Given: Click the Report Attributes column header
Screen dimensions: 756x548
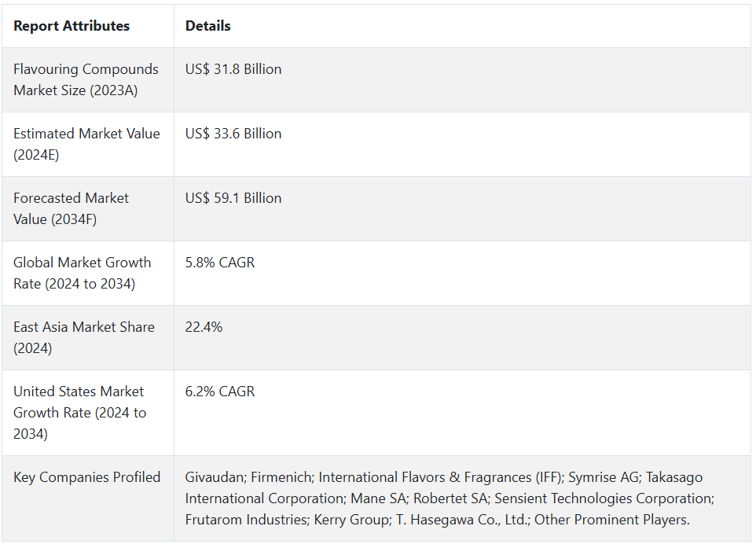Looking at the screenshot, I should pos(72,26).
